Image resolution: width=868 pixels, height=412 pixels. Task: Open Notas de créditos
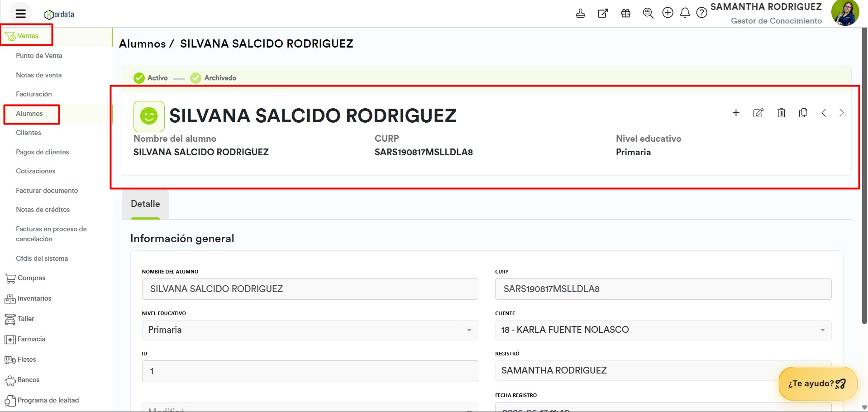tap(43, 210)
